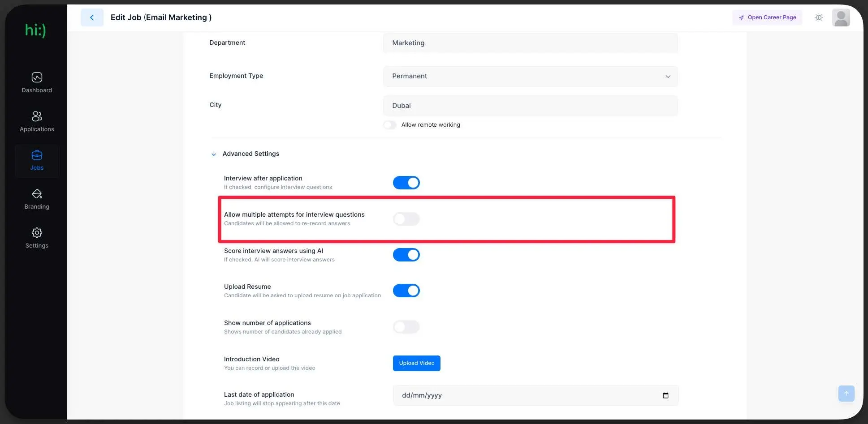Click the City input field
Image resolution: width=868 pixels, height=424 pixels.
point(530,106)
